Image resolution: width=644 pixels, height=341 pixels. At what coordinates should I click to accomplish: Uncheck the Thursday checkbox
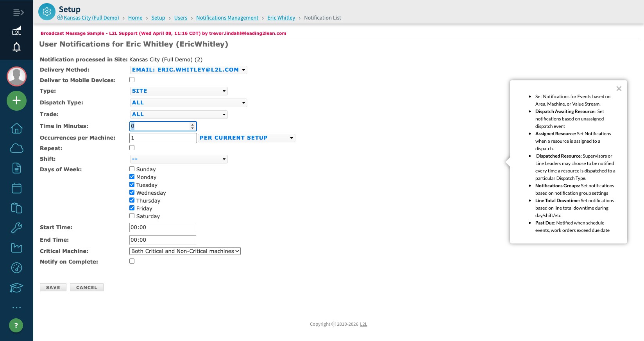click(132, 200)
